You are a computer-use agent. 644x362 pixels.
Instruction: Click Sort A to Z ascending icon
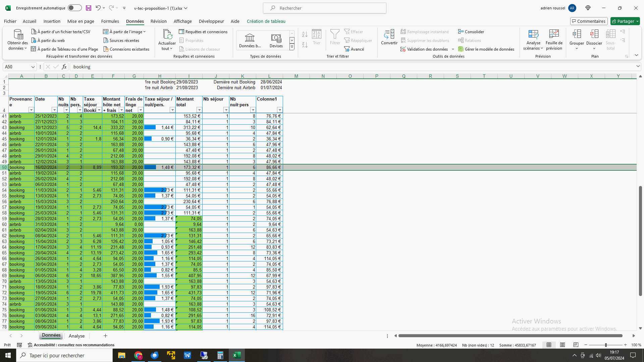tap(305, 34)
